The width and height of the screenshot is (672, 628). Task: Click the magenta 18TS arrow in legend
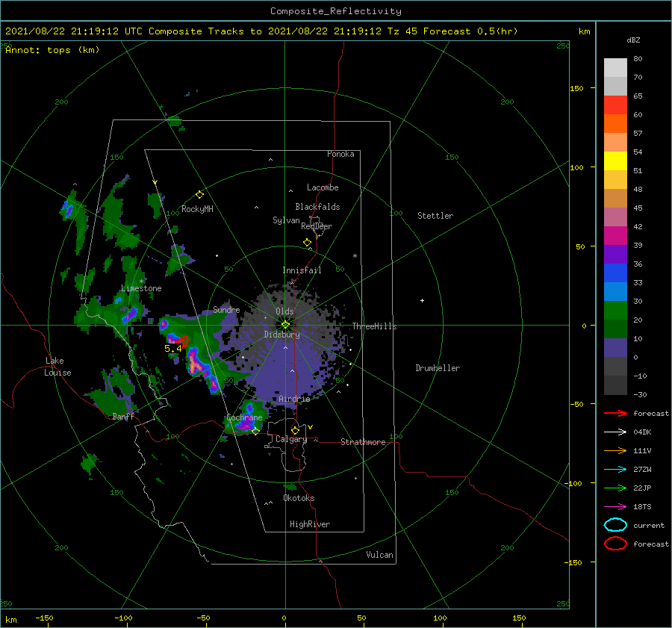pyautogui.click(x=615, y=507)
